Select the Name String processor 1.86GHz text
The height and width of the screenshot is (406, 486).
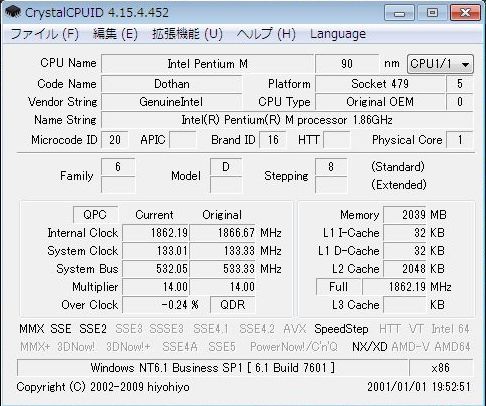coord(287,120)
